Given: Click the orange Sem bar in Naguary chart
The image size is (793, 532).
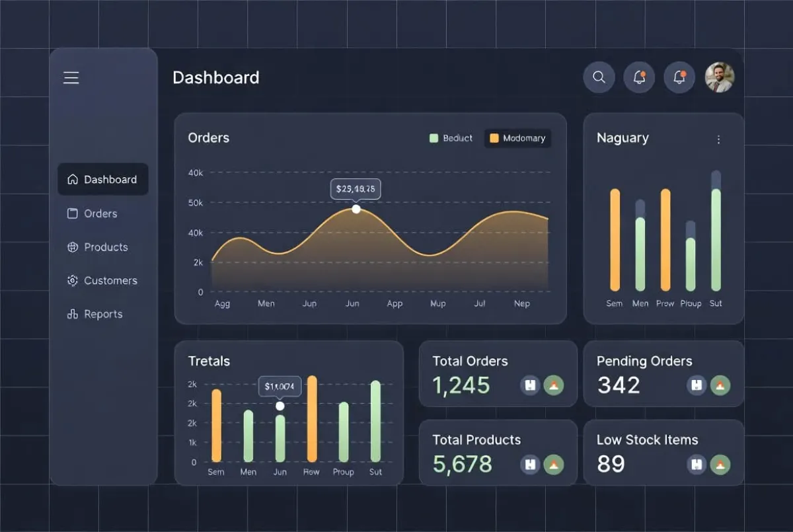Looking at the screenshot, I should pyautogui.click(x=615, y=240).
